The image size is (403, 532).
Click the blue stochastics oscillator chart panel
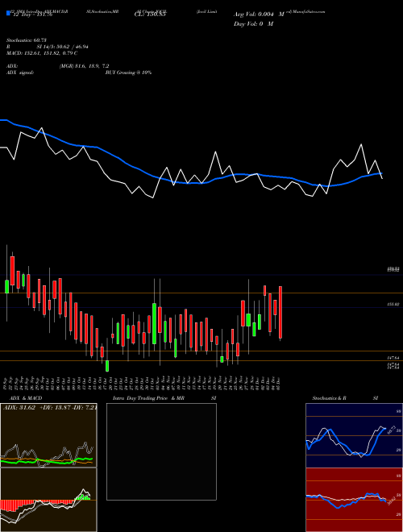tap(354, 435)
